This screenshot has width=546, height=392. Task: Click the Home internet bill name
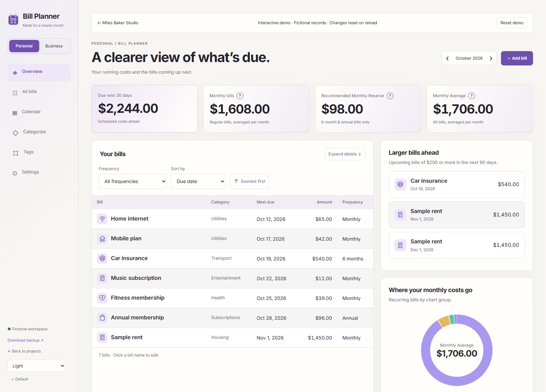130,219
